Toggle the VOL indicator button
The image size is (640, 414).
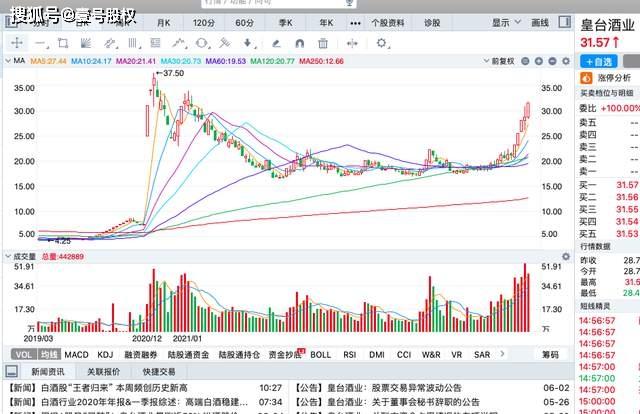[24, 355]
